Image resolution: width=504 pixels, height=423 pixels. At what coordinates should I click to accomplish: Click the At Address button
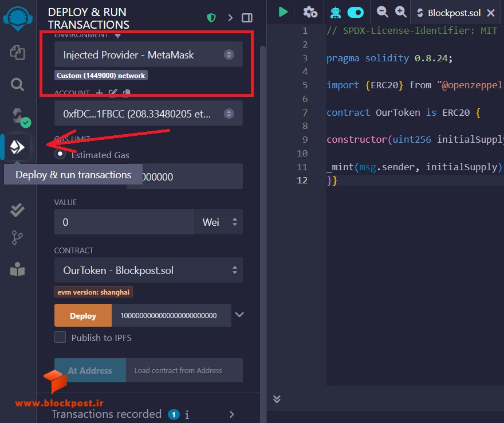click(90, 370)
